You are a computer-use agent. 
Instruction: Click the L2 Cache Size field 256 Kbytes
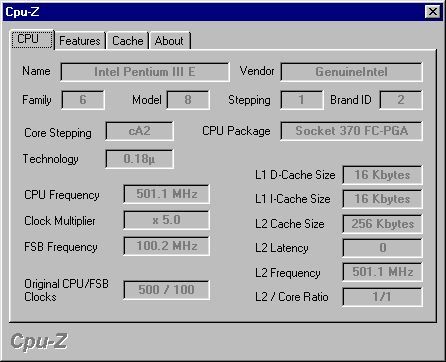point(382,224)
